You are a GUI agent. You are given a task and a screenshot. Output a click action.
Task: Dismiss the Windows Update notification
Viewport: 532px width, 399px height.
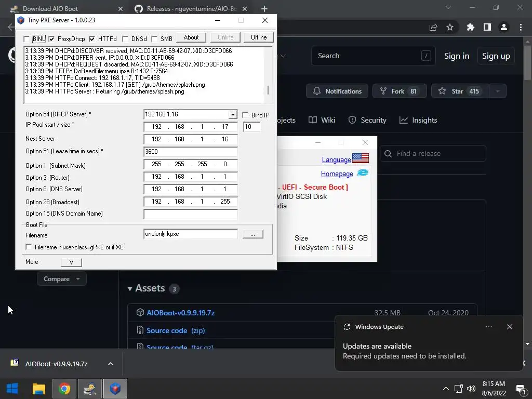coord(510,327)
